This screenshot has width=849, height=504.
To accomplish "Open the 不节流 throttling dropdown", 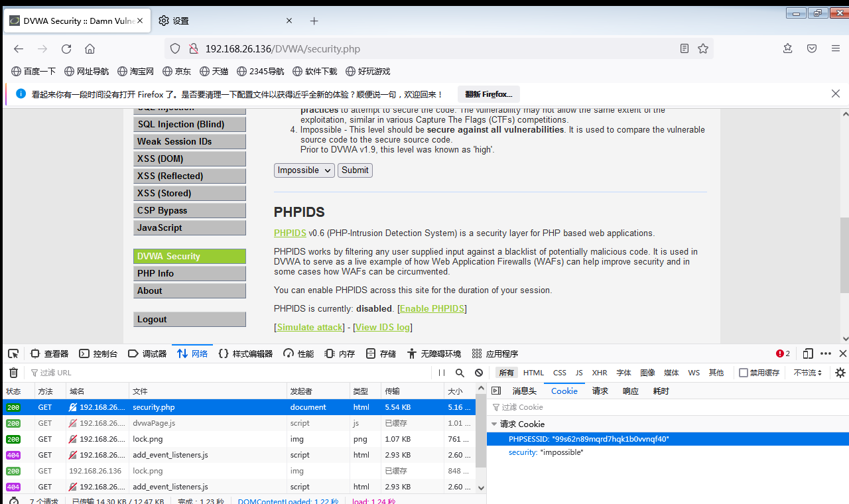I will (x=808, y=373).
